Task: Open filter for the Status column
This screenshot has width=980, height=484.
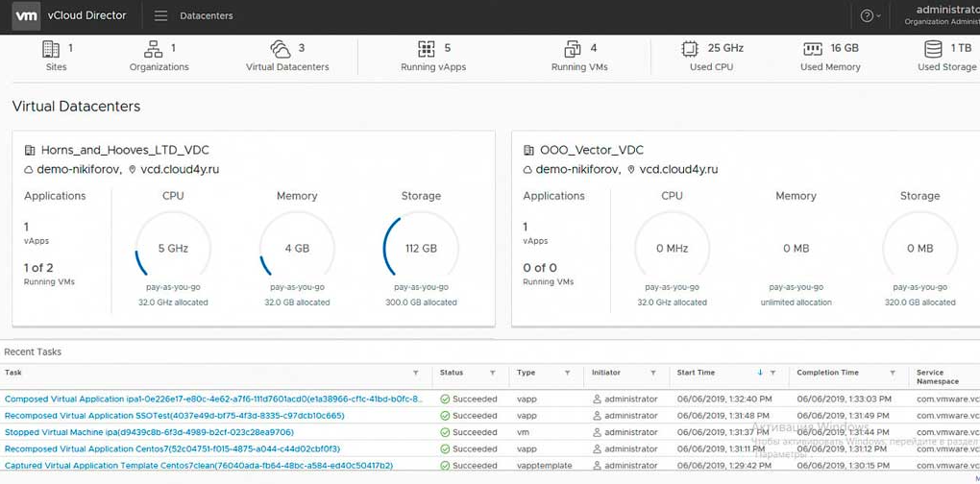Action: (x=493, y=373)
